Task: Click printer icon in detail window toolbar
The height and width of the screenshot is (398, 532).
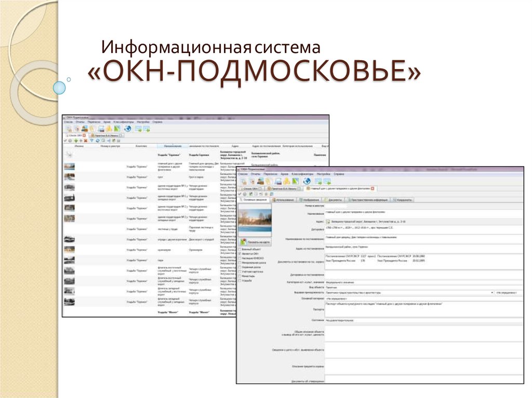Action: [x=278, y=182]
